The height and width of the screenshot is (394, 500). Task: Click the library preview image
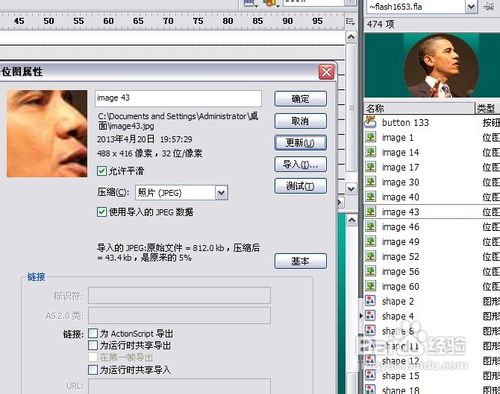(x=432, y=65)
